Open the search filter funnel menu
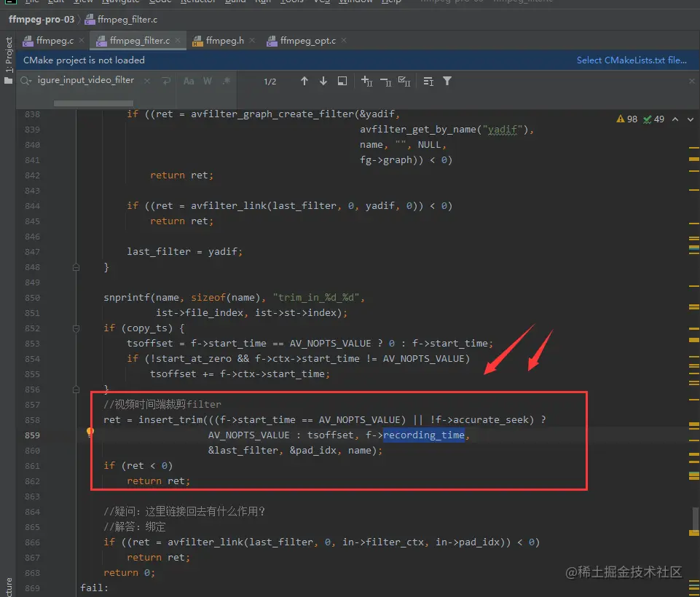This screenshot has width=700, height=597. (447, 81)
